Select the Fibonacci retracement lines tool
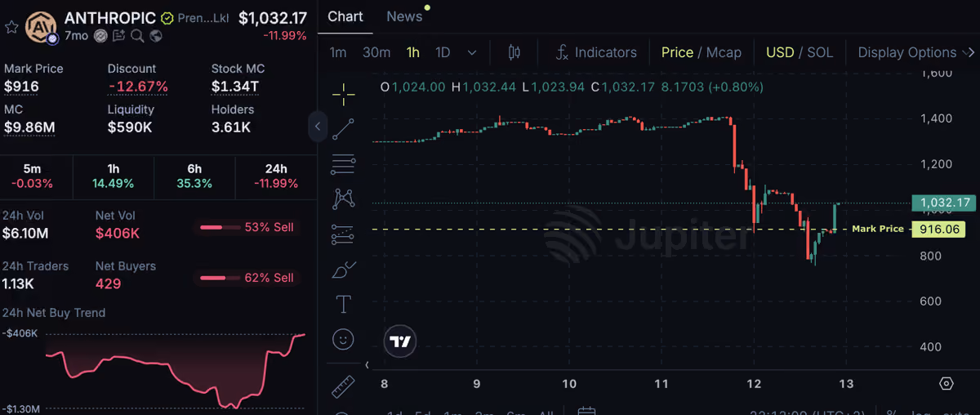Screen dimensions: 980x415 [344, 164]
